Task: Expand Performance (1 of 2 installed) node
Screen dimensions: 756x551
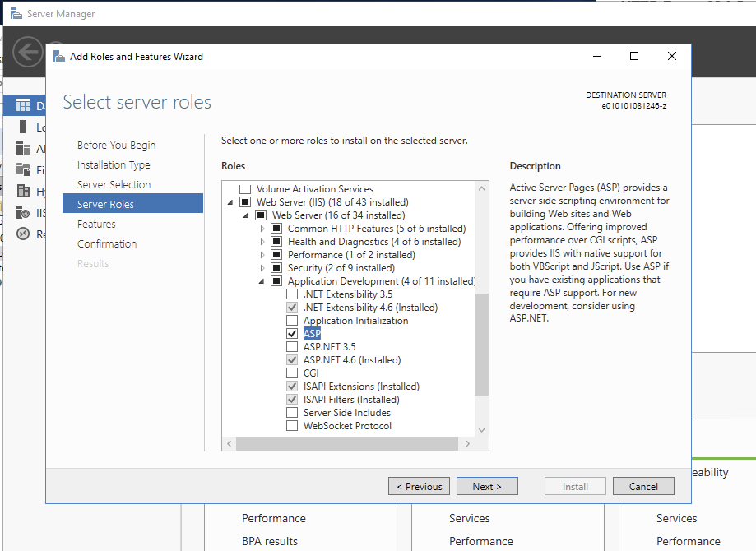Action: tap(262, 255)
